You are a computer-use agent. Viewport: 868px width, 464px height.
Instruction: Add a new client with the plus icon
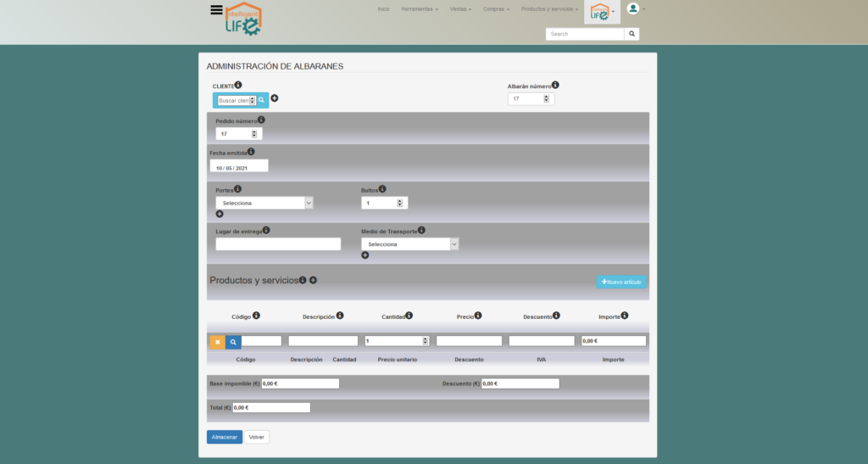point(275,98)
